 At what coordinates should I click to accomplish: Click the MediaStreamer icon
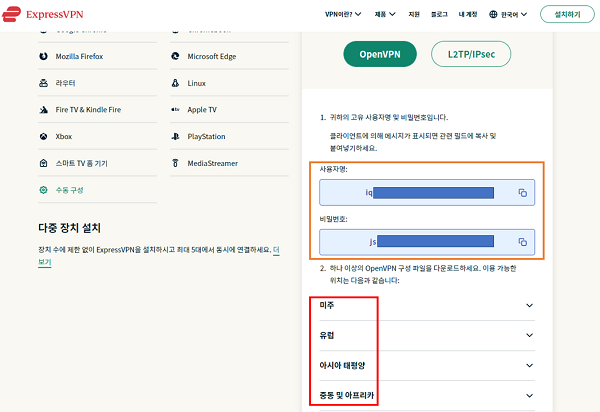tap(175, 163)
